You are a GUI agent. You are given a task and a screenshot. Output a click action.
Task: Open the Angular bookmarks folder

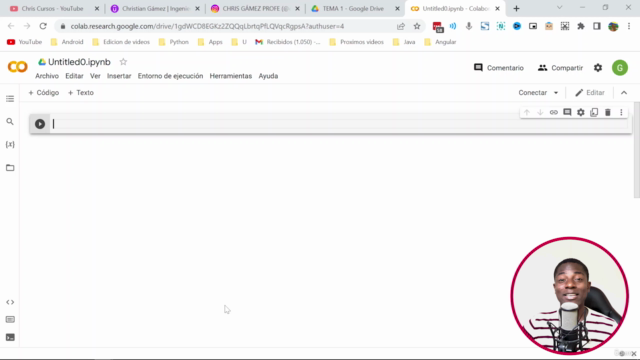point(440,42)
